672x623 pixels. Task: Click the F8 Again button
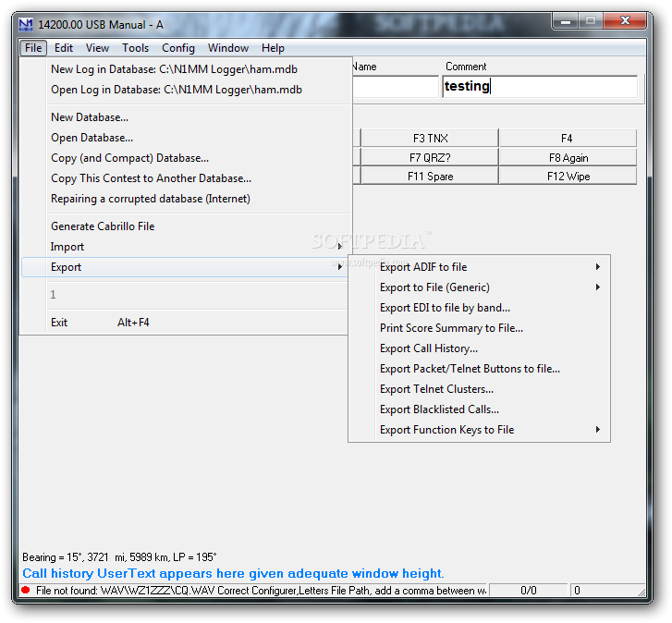pos(568,158)
